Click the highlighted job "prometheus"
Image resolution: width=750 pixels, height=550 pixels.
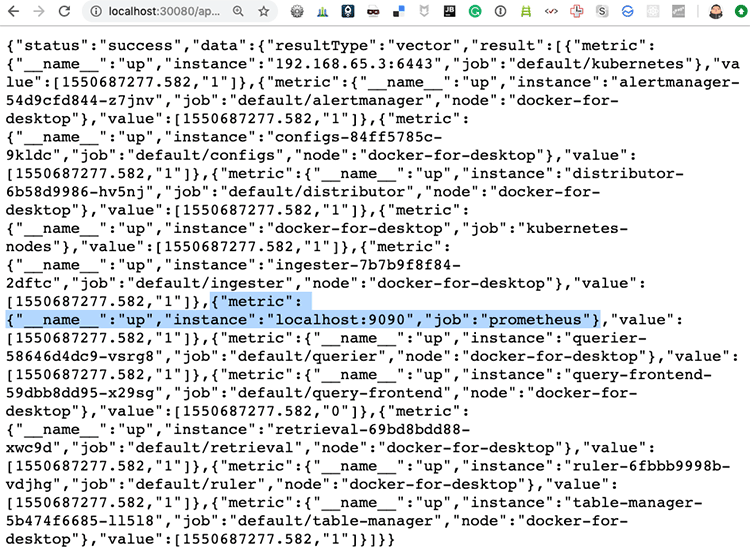coord(534,319)
